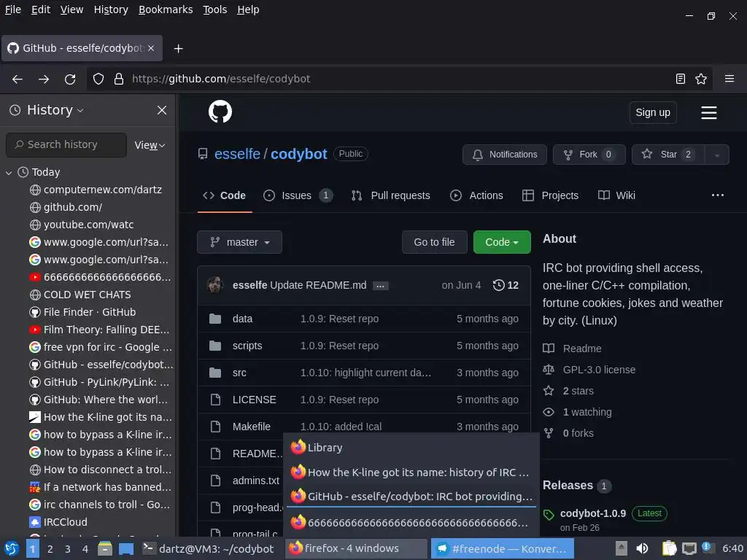Image resolution: width=747 pixels, height=560 pixels.
Task: Open esselfe owner link
Action: click(237, 155)
